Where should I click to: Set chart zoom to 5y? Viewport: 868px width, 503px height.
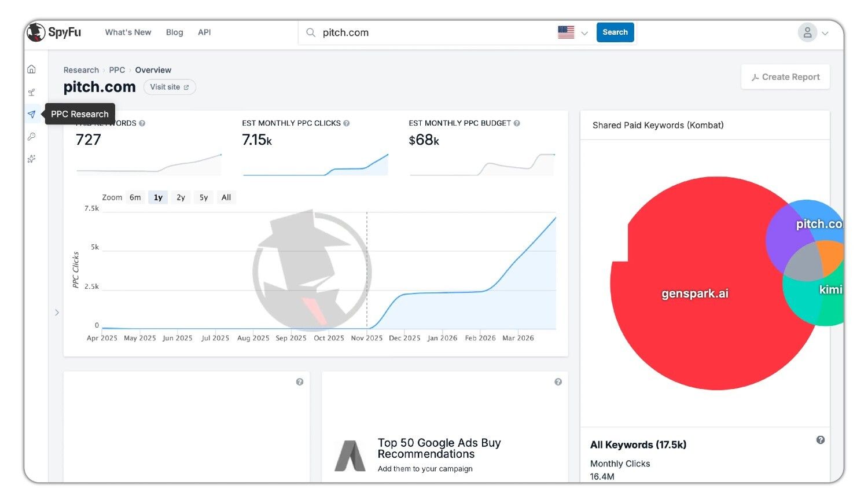pyautogui.click(x=204, y=197)
